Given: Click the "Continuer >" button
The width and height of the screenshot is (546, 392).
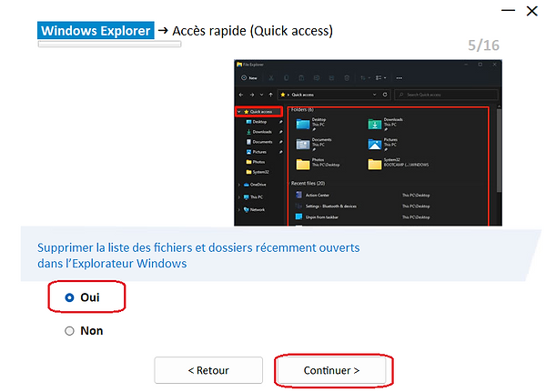Looking at the screenshot, I should click(x=331, y=370).
